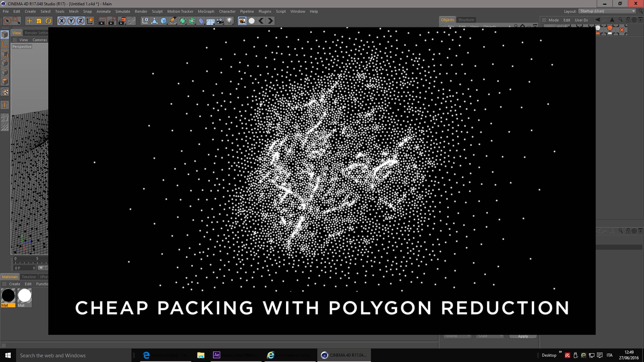Select the white Mat material thumbnail
Screen dimensions: 644x362
point(24,295)
